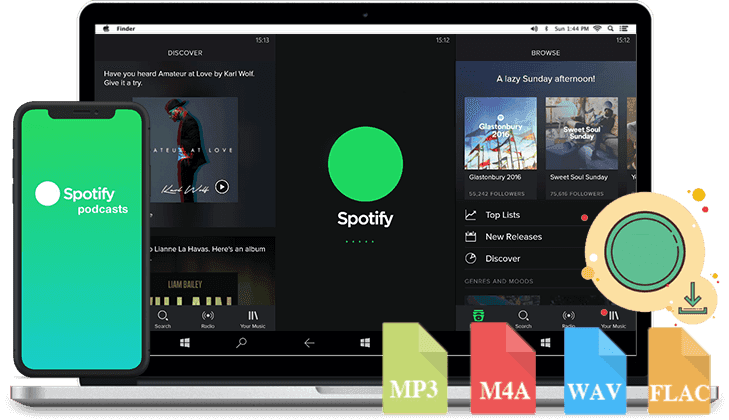Click the 15:13 time in Discover panel

[262, 40]
